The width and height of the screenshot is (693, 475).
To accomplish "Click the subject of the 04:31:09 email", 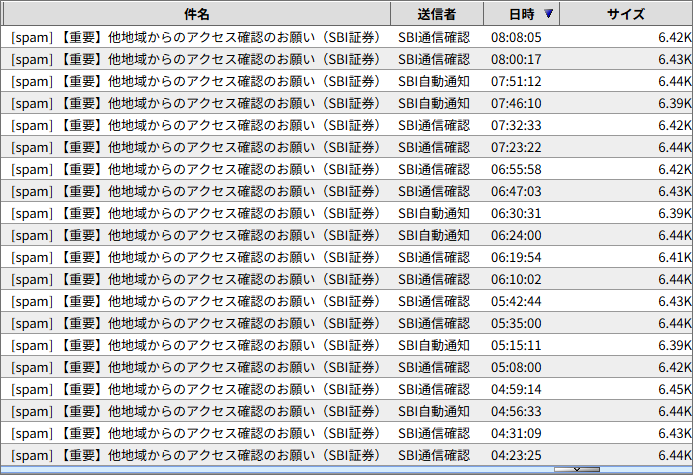I will coord(196,433).
